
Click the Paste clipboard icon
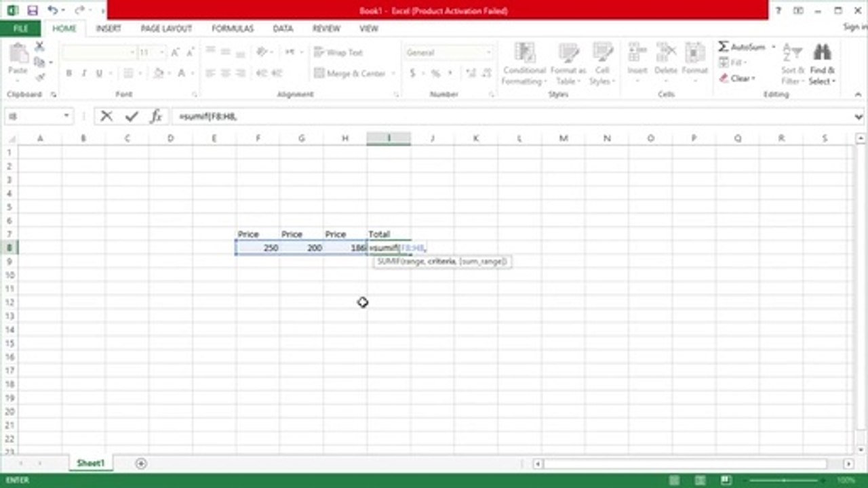point(18,53)
